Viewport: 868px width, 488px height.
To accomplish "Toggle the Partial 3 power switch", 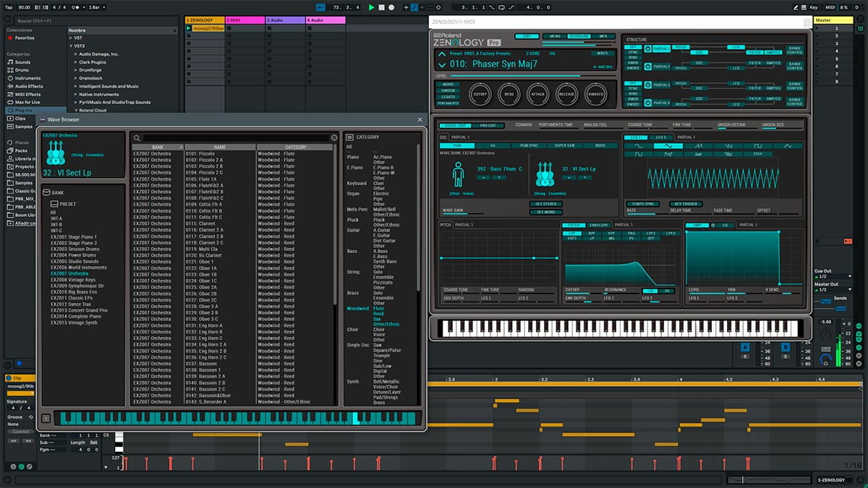I will click(648, 85).
